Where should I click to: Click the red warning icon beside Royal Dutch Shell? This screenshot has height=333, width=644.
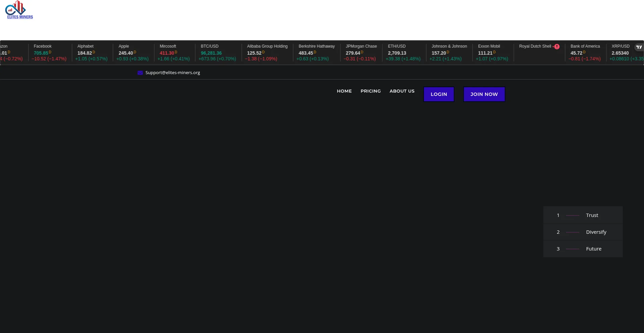(x=557, y=47)
